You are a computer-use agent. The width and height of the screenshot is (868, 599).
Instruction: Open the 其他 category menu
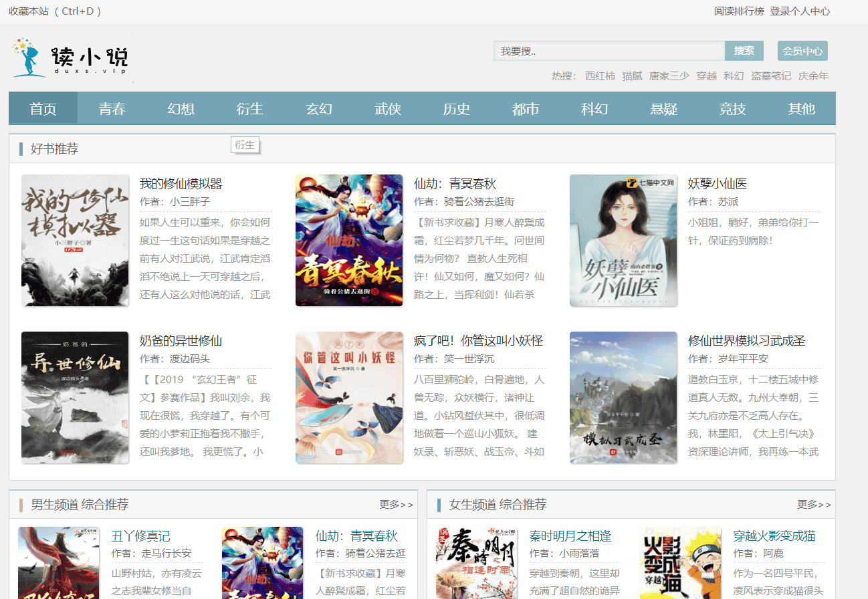pos(801,108)
